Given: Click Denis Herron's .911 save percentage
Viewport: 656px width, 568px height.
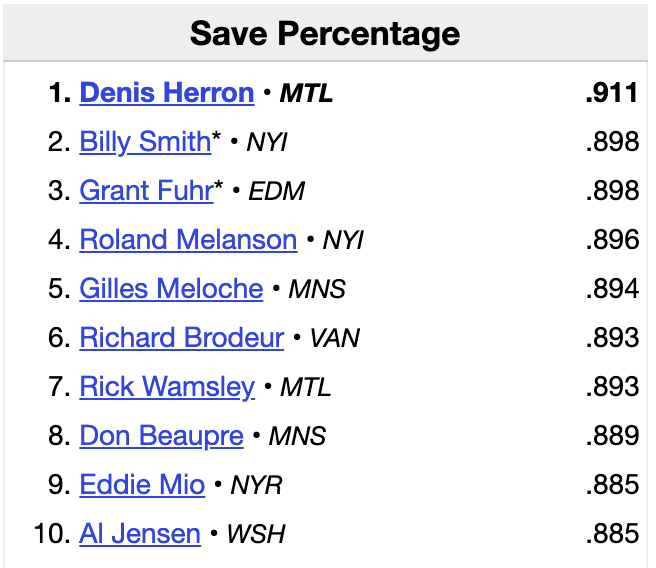Looking at the screenshot, I should (x=612, y=93).
